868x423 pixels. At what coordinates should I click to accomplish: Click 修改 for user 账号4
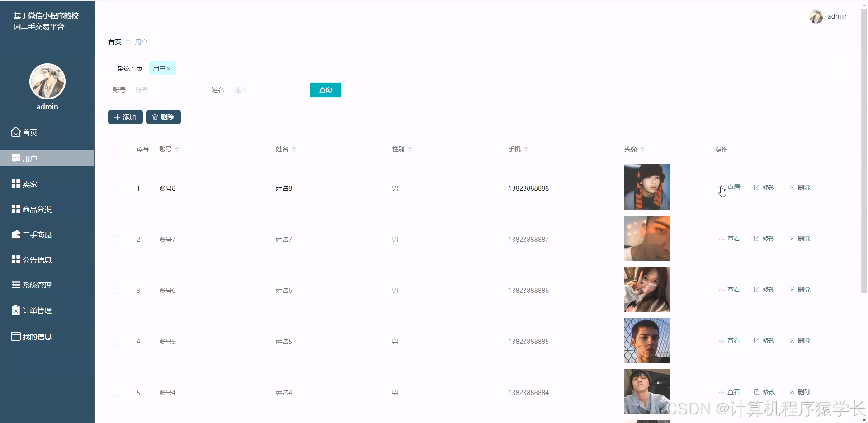(764, 392)
